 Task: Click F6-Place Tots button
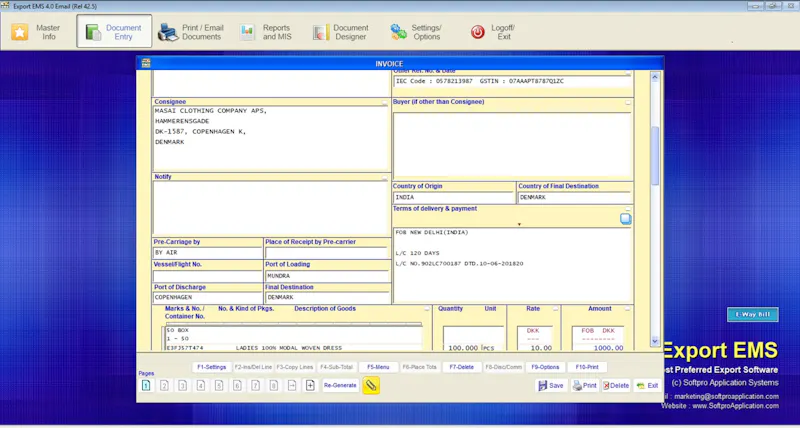coord(420,367)
